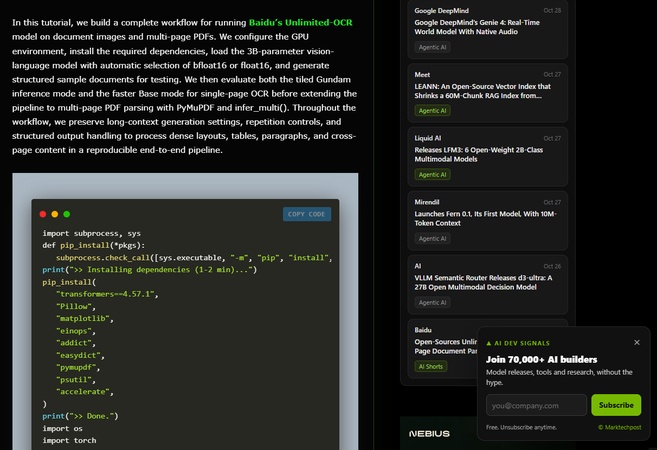Click the red dot on code window
Image resolution: width=657 pixels, height=450 pixels.
43,214
